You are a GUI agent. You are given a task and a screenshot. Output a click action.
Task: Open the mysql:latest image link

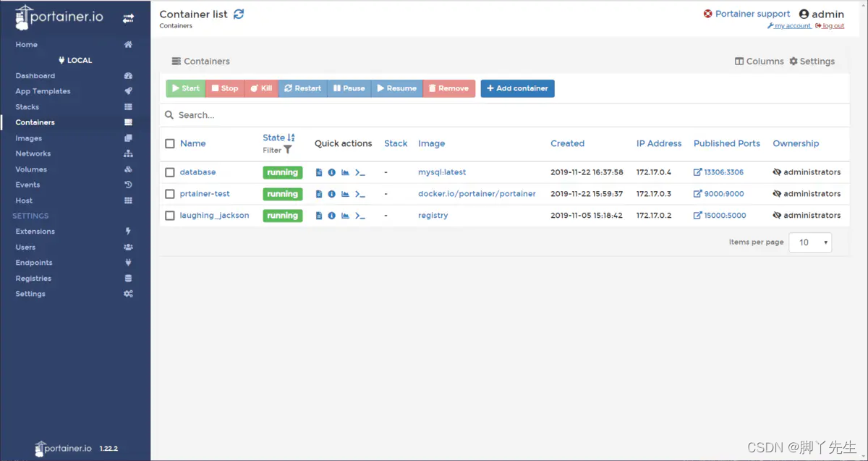point(442,172)
